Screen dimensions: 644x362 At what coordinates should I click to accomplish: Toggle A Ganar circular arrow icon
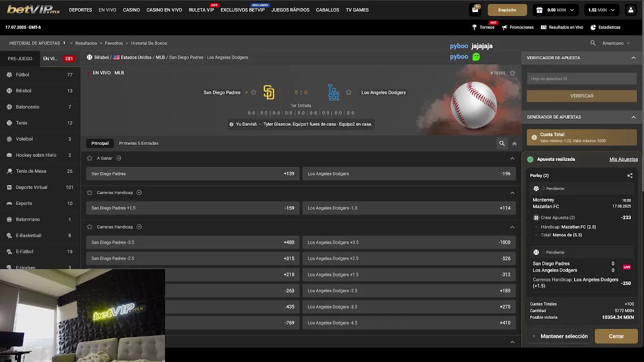119,158
